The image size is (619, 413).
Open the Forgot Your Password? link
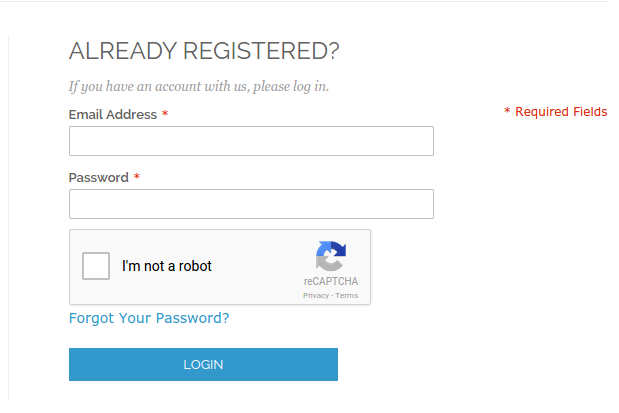(149, 318)
